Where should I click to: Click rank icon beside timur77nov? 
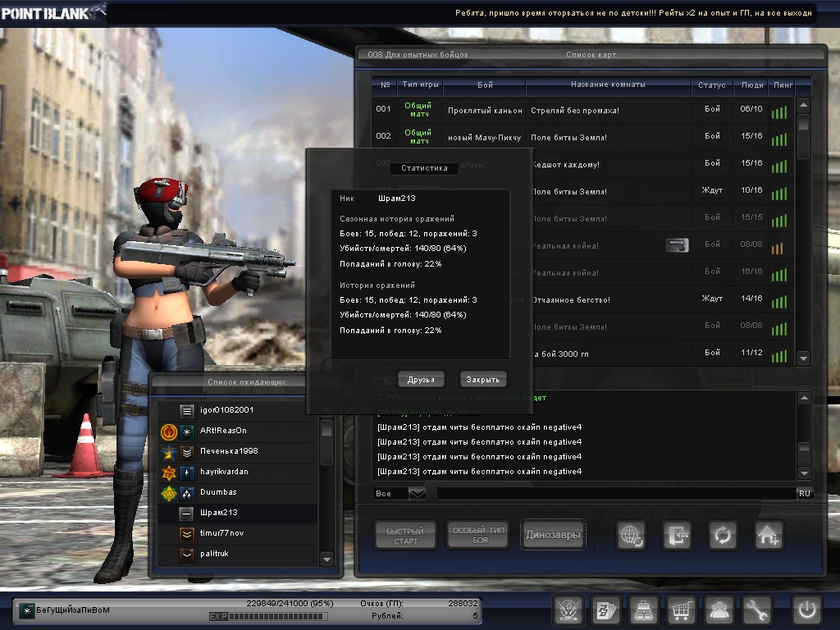[186, 533]
